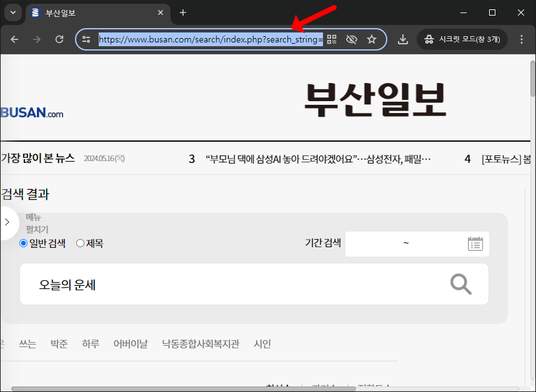
Task: Click the 가장 많이 본 뉴스 heading
Action: click(37, 158)
